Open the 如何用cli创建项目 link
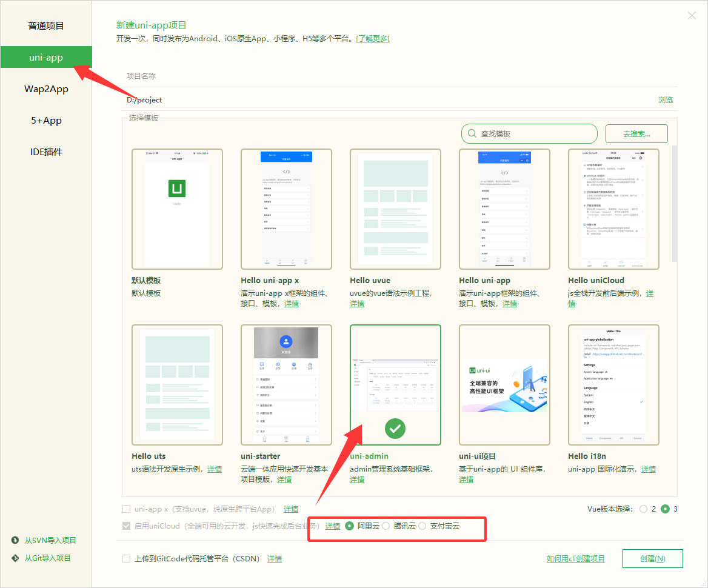This screenshot has height=588, width=708. point(575,559)
